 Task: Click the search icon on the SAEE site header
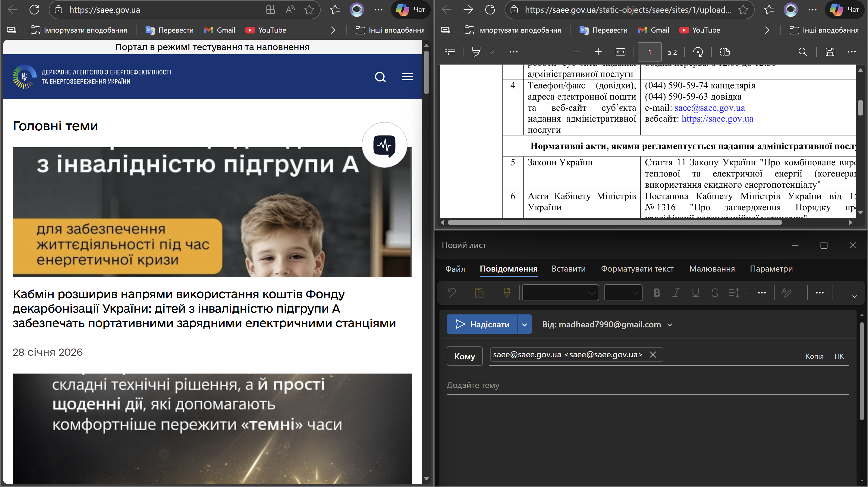point(380,77)
